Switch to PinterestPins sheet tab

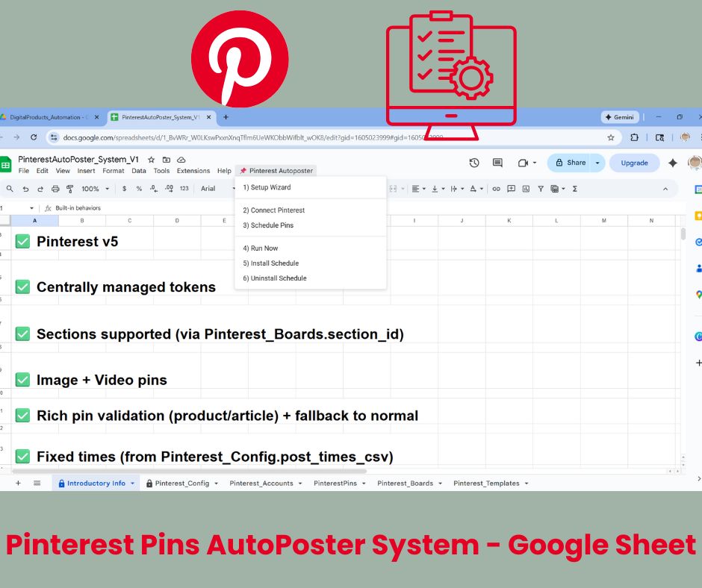pos(335,484)
